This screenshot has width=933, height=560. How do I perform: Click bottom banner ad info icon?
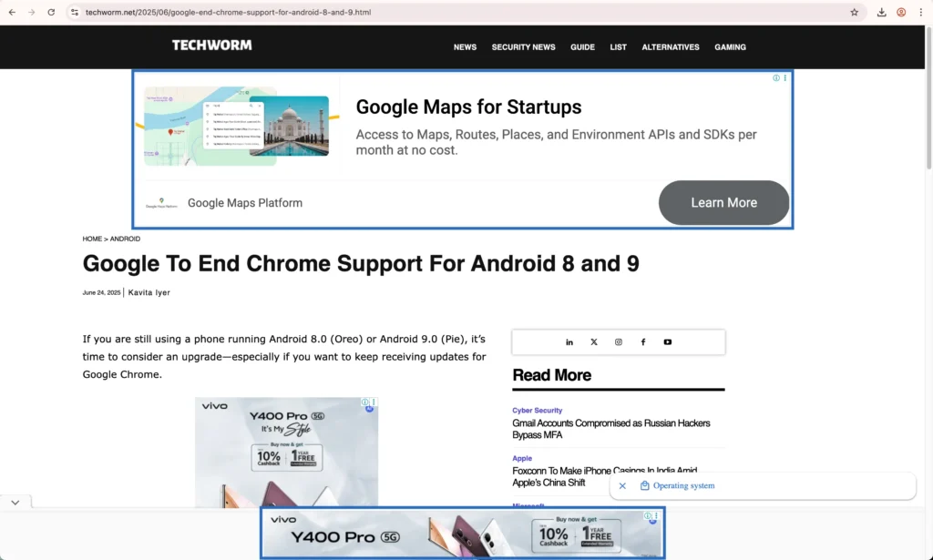(648, 515)
